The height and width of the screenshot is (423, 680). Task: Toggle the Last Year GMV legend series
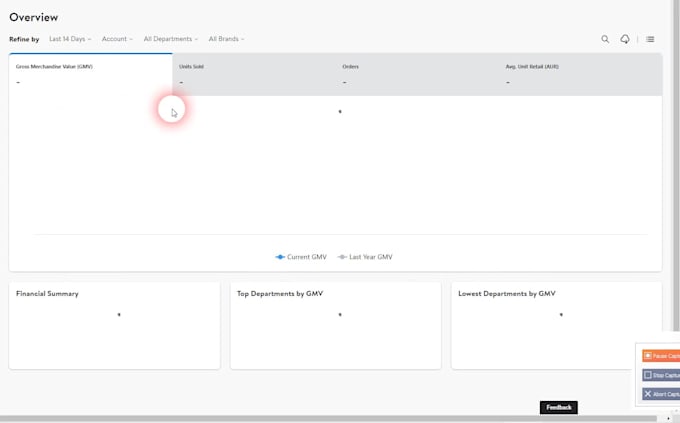[365, 257]
